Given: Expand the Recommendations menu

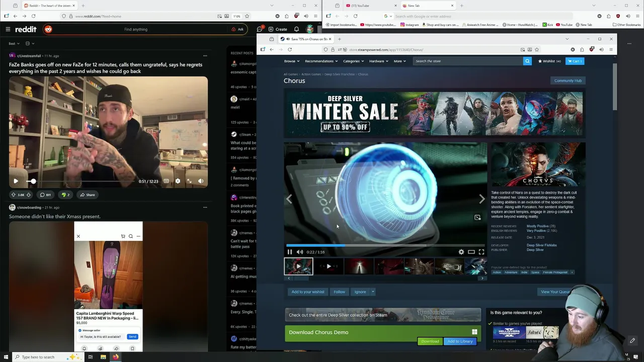Looking at the screenshot, I should click(321, 61).
